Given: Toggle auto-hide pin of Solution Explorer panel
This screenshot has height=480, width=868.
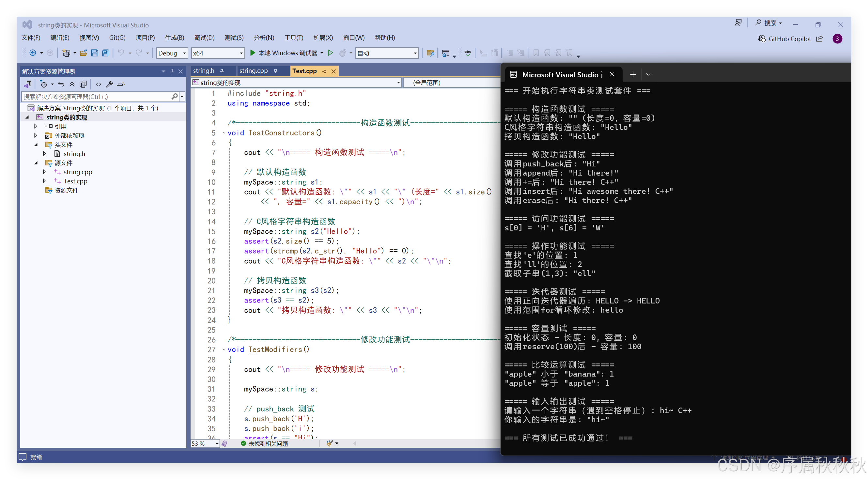Looking at the screenshot, I should click(x=172, y=71).
